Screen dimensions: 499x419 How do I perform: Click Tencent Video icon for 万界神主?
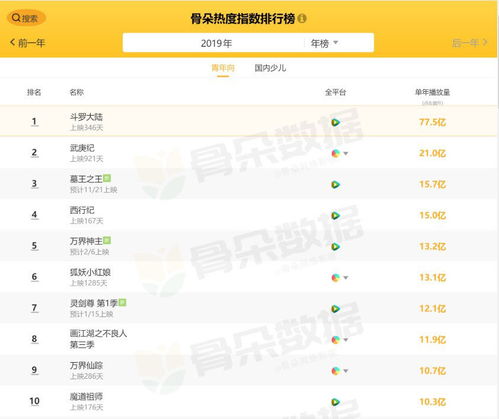coord(335,246)
